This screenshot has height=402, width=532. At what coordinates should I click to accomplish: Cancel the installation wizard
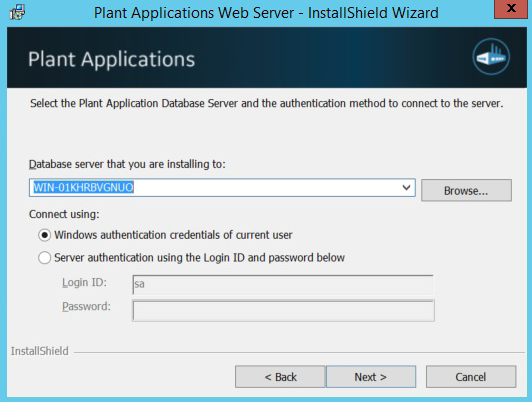[x=471, y=377]
